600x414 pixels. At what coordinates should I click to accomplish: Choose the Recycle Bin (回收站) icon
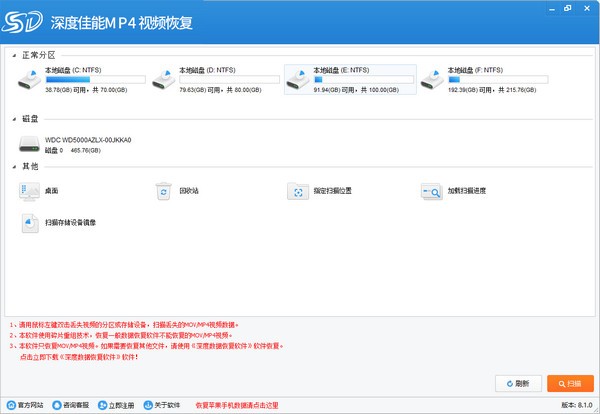click(164, 191)
